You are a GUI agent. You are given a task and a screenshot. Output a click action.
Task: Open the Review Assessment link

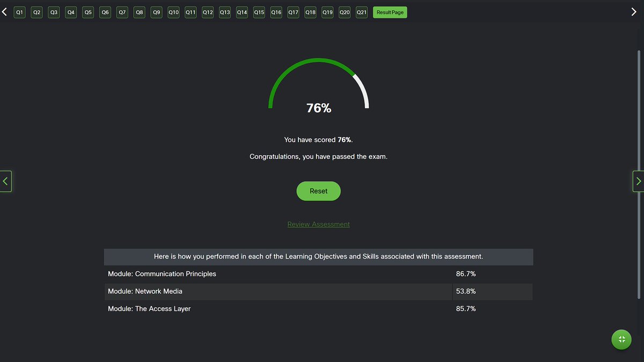(318, 224)
